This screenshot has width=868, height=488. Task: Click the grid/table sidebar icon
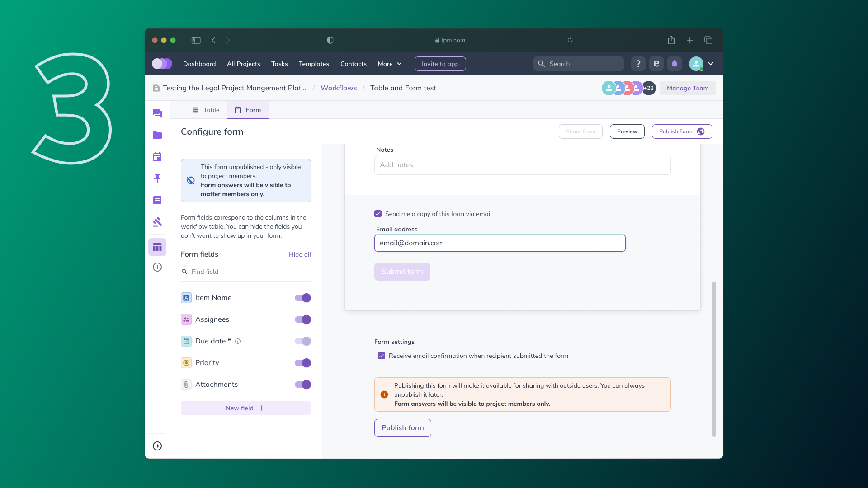pyautogui.click(x=157, y=247)
